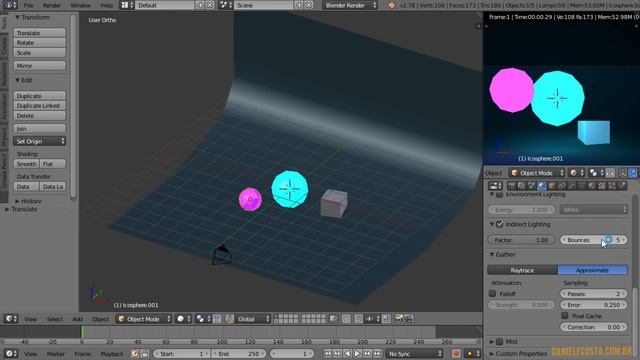The height and width of the screenshot is (360, 640).
Task: Open the Render Layers properties tab
Action: [x=522, y=186]
